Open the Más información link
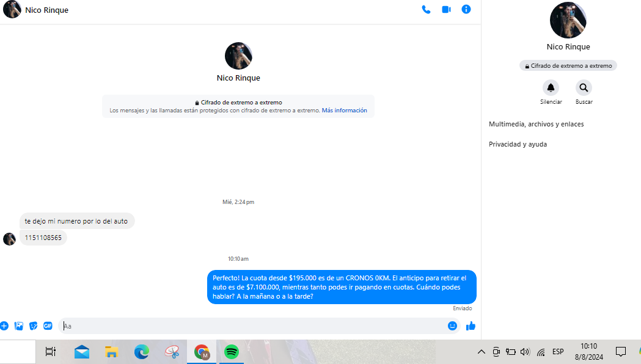The height and width of the screenshot is (364, 641). click(x=345, y=111)
